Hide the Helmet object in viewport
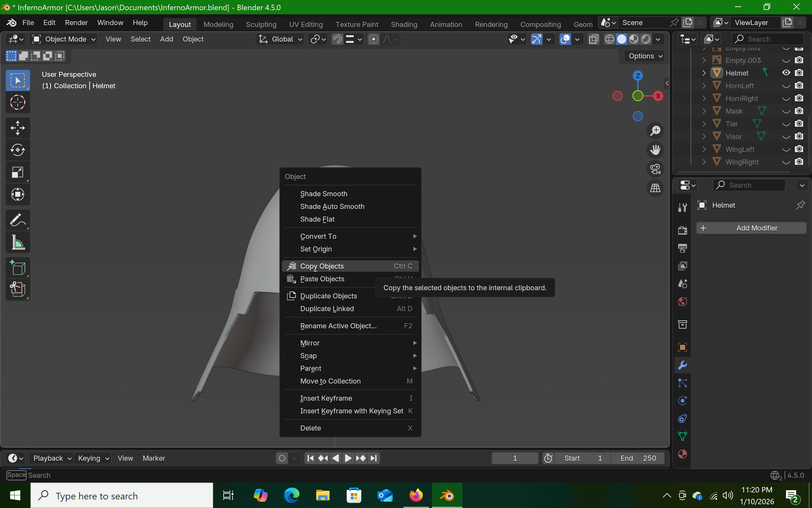Viewport: 812px width, 508px height. (x=786, y=73)
